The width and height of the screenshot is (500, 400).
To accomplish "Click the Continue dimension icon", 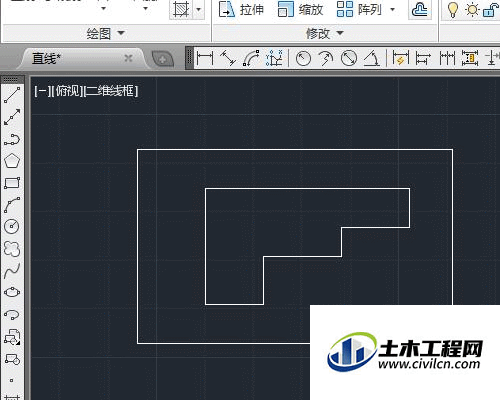I will [447, 59].
